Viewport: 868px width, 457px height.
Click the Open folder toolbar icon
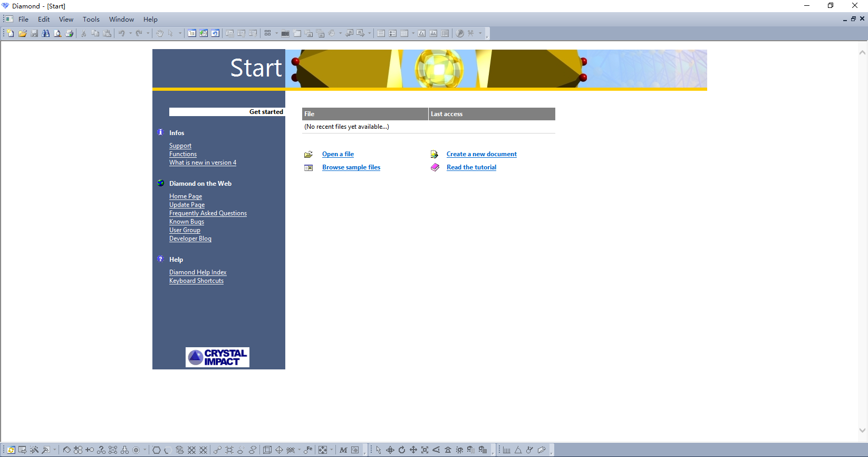click(23, 33)
